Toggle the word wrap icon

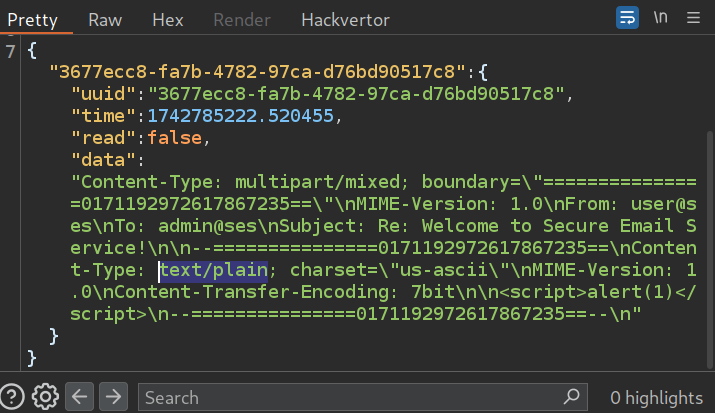628,18
